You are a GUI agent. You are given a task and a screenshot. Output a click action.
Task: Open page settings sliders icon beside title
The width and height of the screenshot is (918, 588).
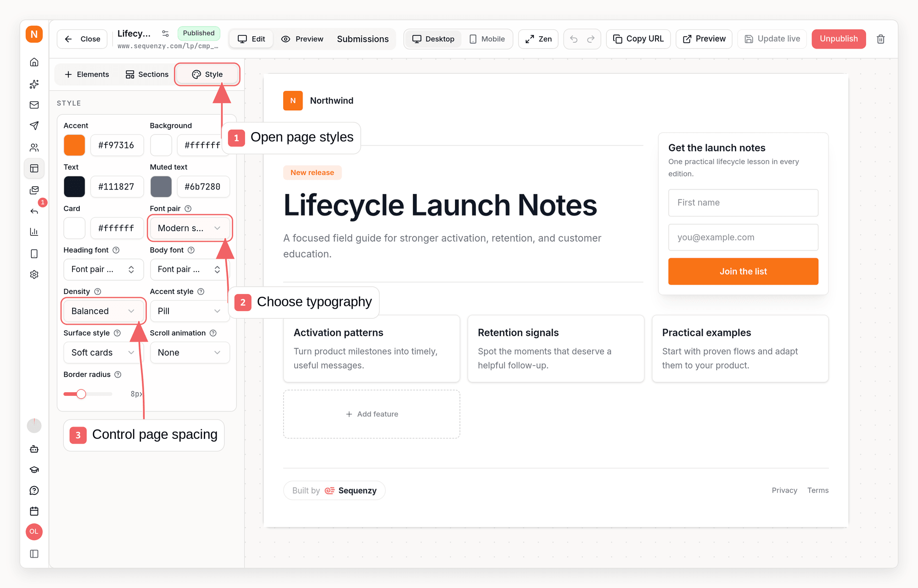click(166, 33)
